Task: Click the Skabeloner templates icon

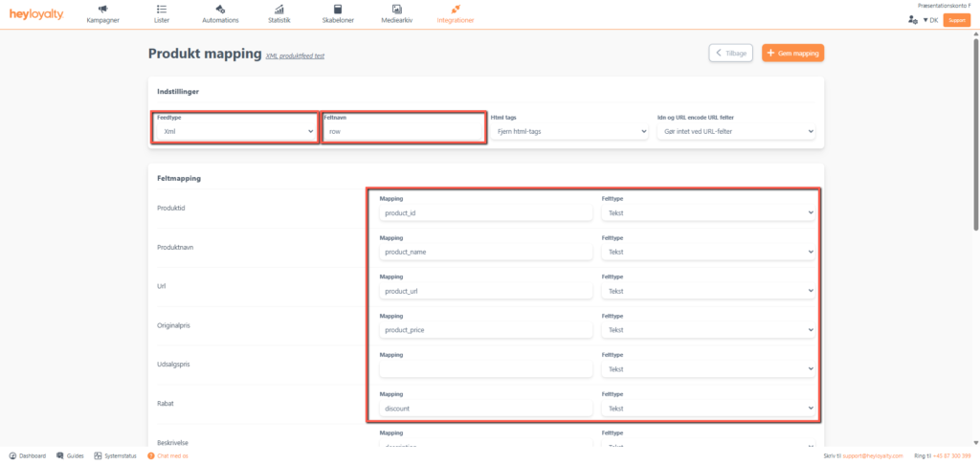Action: 337,10
